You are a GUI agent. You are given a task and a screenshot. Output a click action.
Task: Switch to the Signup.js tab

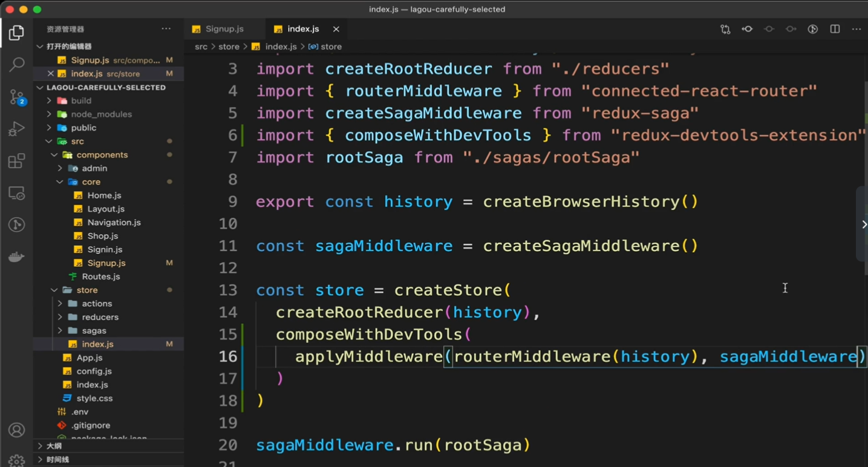(224, 29)
